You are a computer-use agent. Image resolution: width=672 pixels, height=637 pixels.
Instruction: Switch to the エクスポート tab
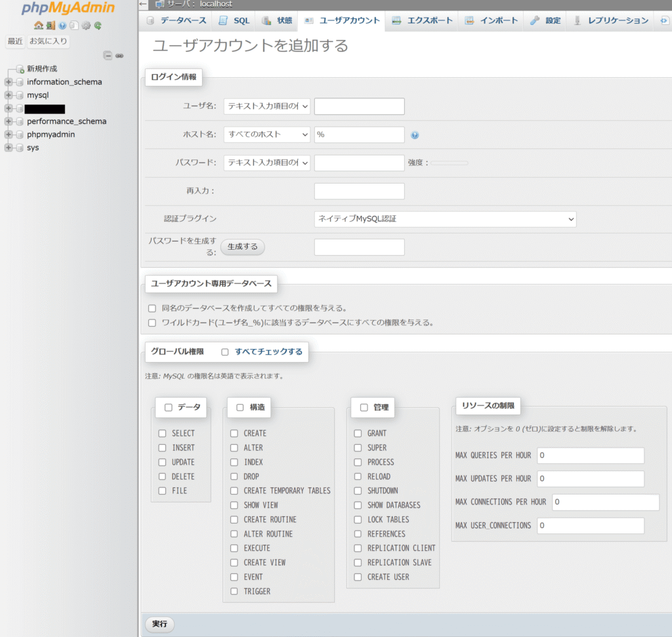tap(422, 20)
